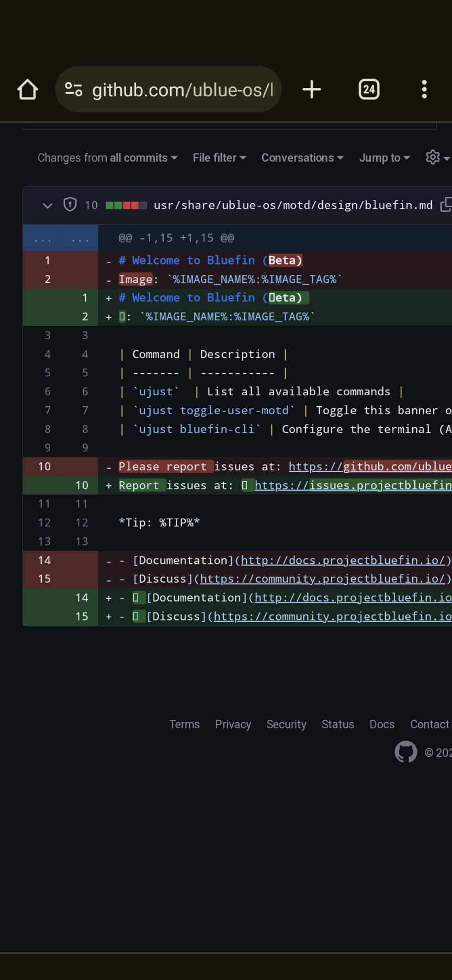
Task: Tap the github.com address bar
Action: pyautogui.click(x=168, y=90)
